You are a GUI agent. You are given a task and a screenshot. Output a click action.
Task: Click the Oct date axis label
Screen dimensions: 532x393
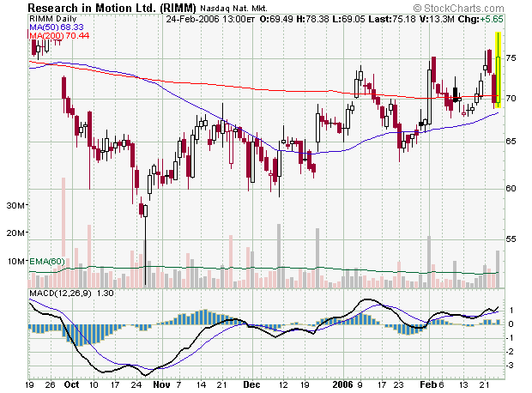(71, 384)
